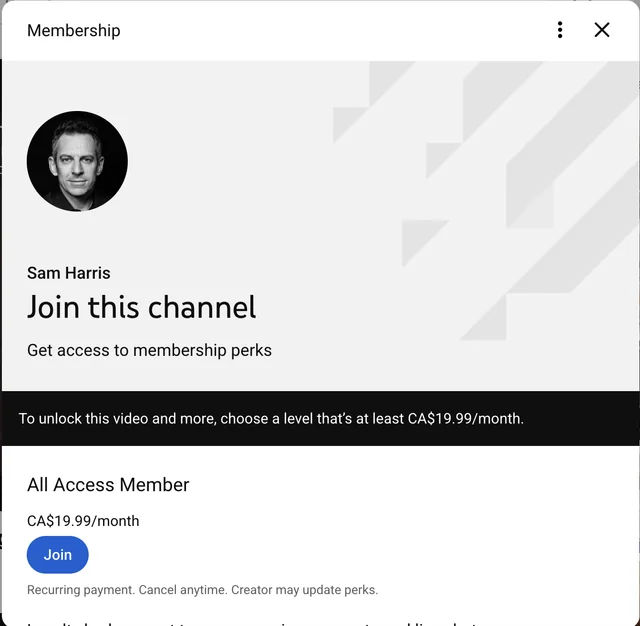This screenshot has height=626, width=640.
Task: Open the three-dot more options menu
Action: 560,30
